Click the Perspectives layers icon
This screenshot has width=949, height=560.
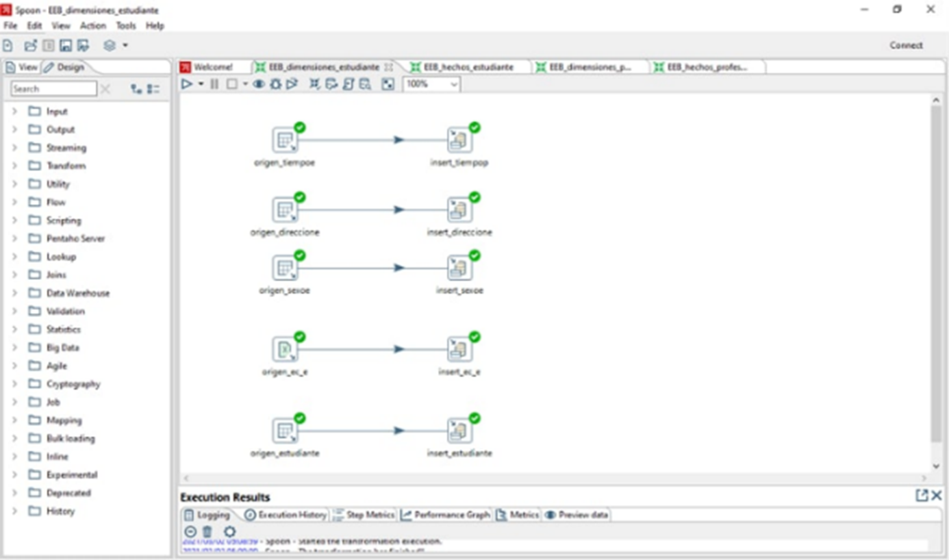[110, 45]
